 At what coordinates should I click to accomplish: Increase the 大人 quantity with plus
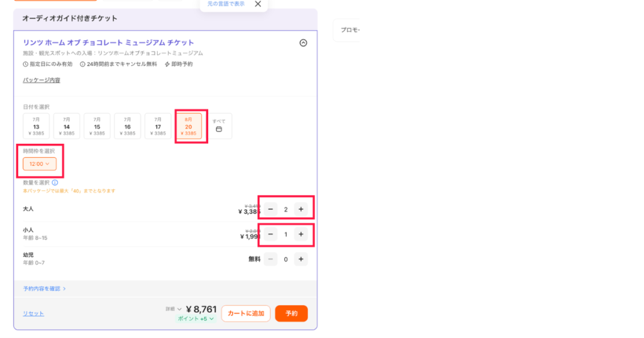[x=301, y=209]
